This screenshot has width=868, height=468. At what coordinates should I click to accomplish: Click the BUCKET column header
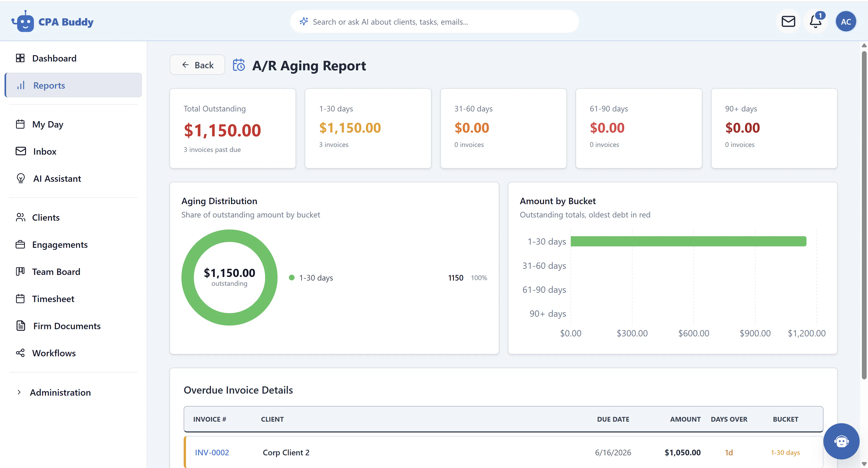pyautogui.click(x=785, y=419)
